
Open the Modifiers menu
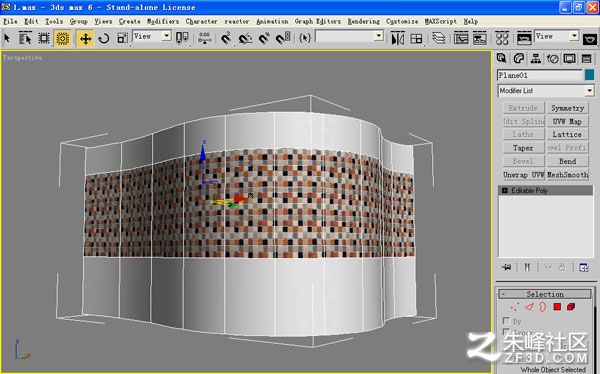(x=163, y=21)
